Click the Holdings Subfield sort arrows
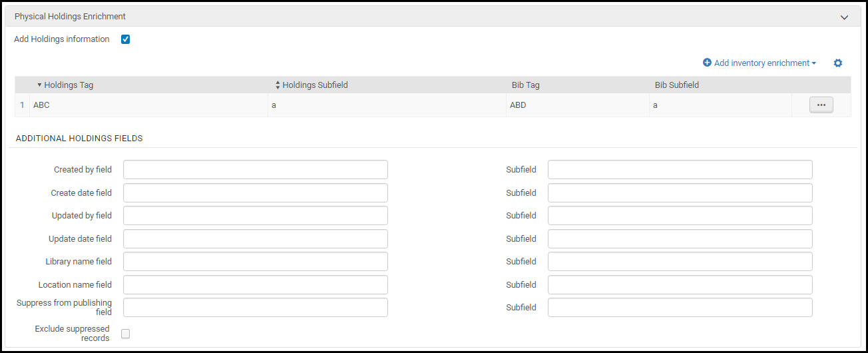Screen dimensions: 868x353 278,85
